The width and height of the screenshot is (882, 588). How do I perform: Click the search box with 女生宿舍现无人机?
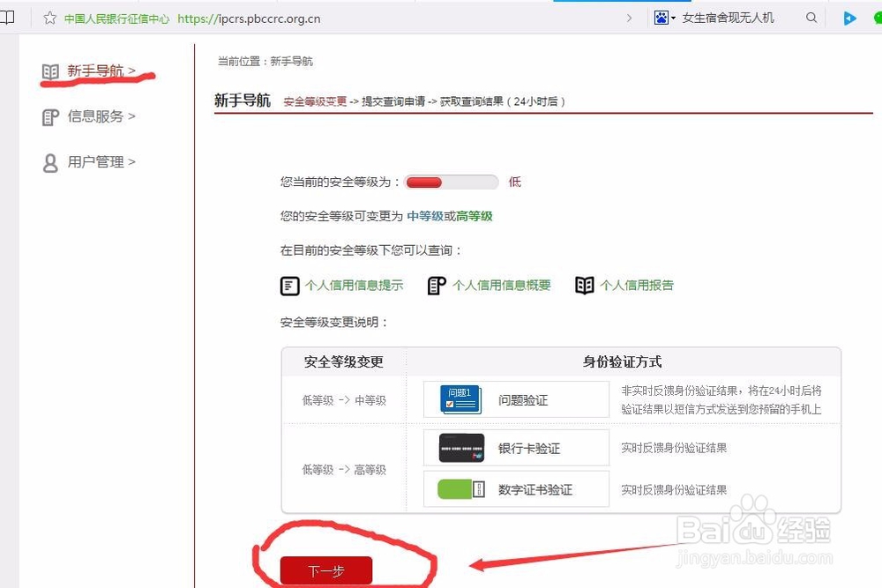coord(728,18)
